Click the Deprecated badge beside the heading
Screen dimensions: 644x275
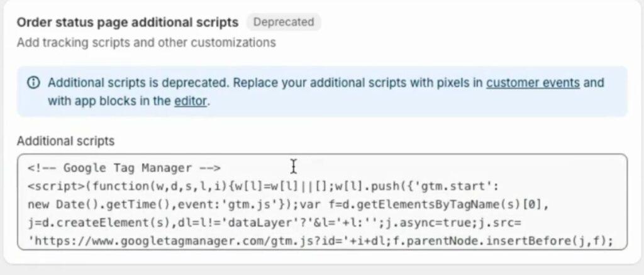coord(284,22)
